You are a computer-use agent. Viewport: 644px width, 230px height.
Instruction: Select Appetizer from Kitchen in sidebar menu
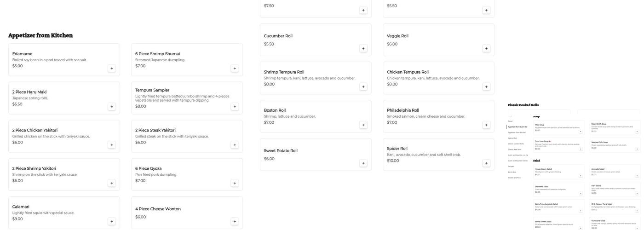point(517,132)
